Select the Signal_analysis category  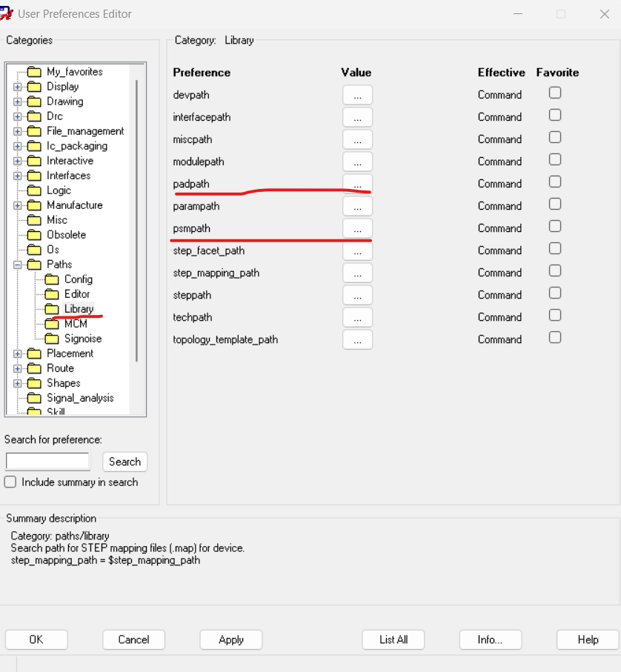click(x=80, y=398)
